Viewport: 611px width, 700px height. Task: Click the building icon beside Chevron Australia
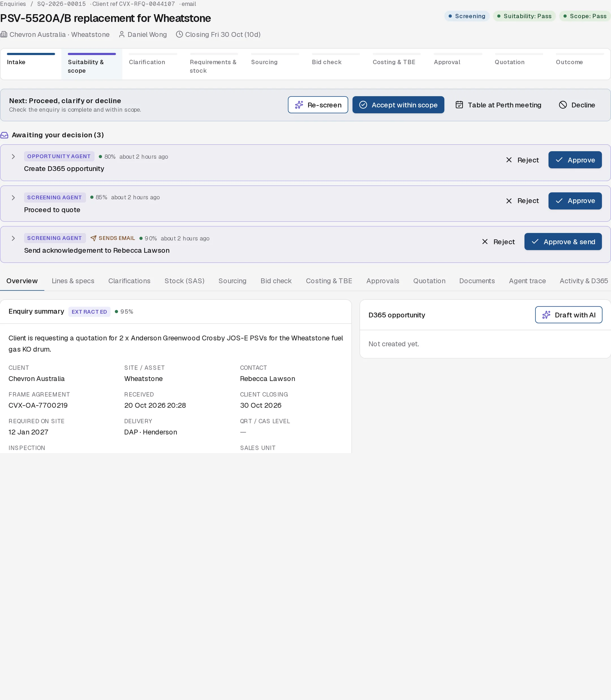4,35
